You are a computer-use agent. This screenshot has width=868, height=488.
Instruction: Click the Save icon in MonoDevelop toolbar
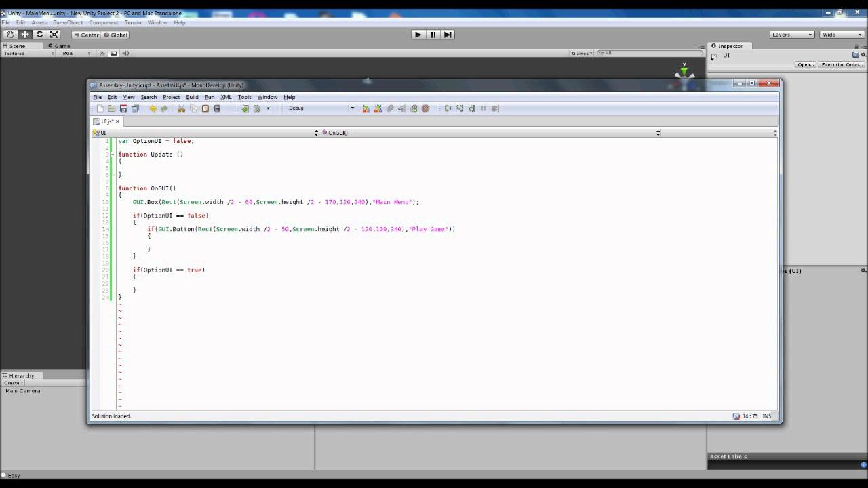[x=124, y=108]
